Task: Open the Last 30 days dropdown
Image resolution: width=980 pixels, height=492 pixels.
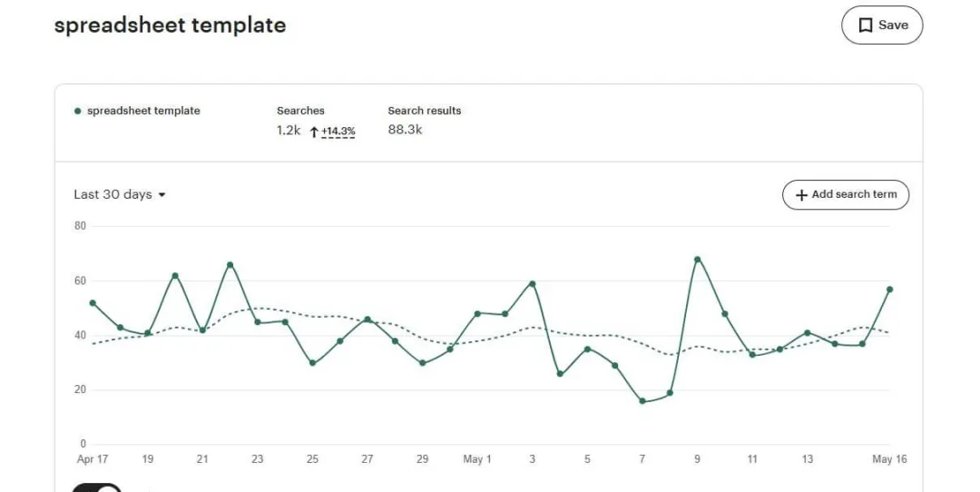Action: click(x=120, y=194)
